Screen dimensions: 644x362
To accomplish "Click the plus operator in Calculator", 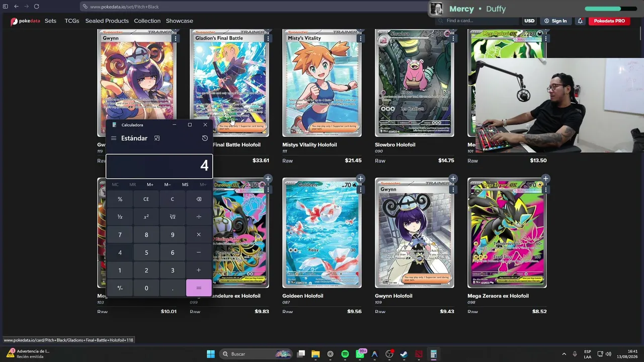I will pos(199,270).
